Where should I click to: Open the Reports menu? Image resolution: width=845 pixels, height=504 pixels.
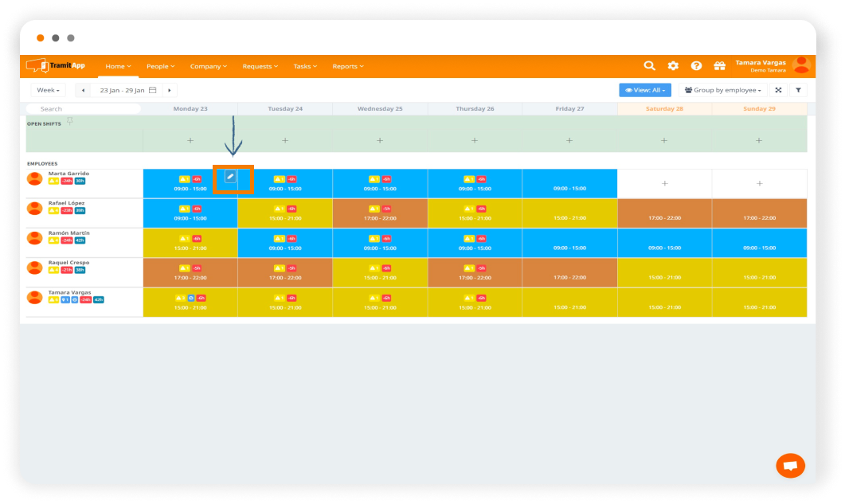click(347, 67)
